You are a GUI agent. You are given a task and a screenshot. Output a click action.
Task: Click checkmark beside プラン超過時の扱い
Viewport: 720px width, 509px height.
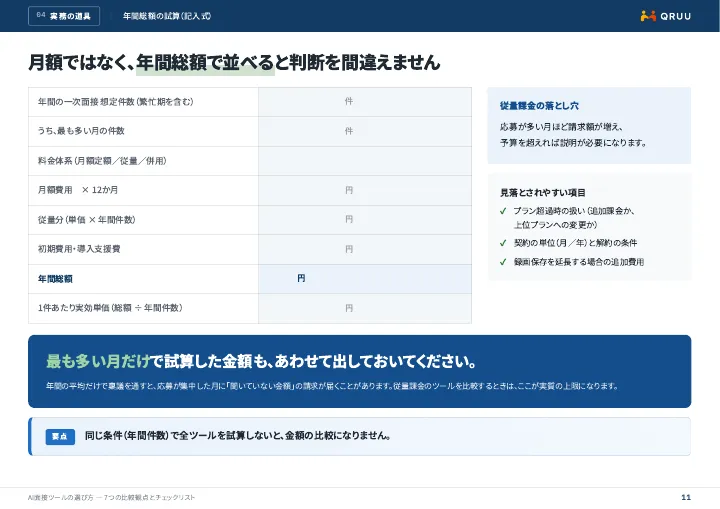(x=503, y=211)
